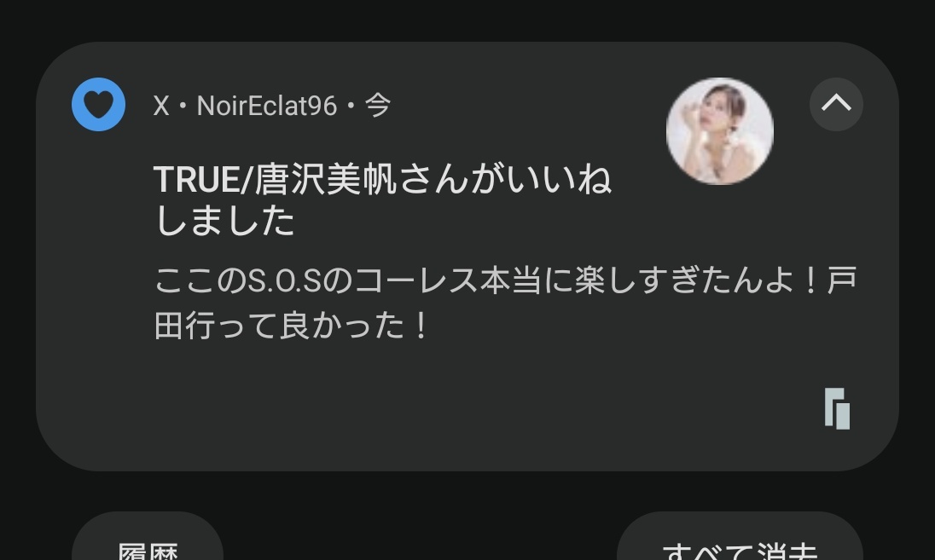The height and width of the screenshot is (560, 935).
Task: Tap the small icon at card's bottom-right corner
Action: pyautogui.click(x=837, y=408)
